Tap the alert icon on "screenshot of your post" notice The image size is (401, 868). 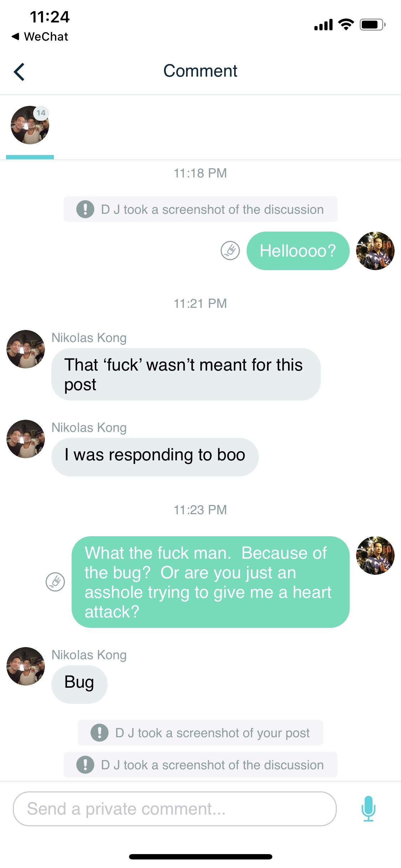point(99,733)
